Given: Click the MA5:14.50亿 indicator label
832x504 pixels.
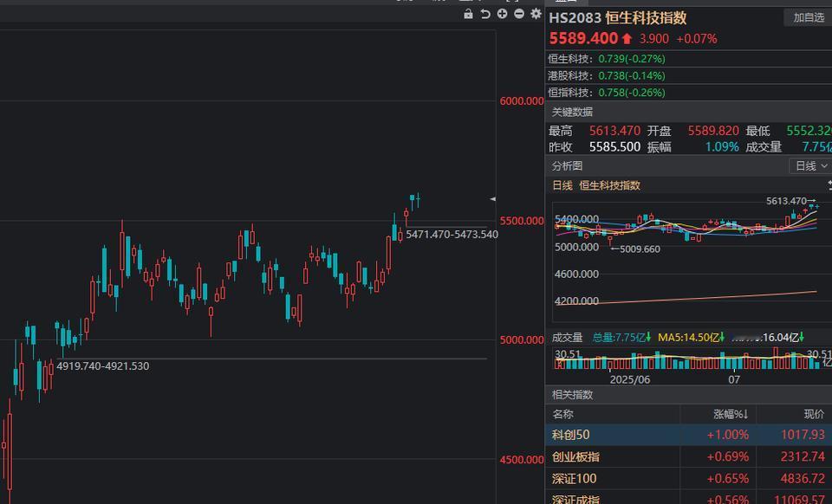Looking at the screenshot, I should point(691,337).
